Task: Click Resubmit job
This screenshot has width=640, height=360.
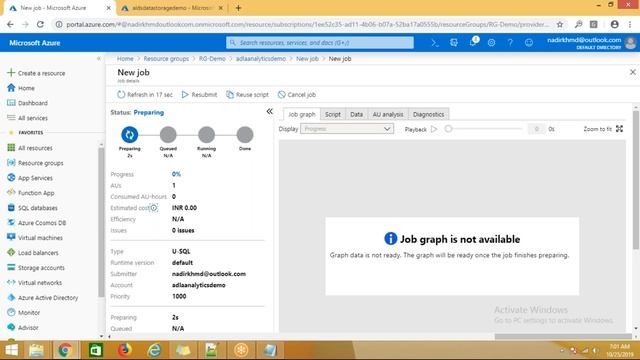Action: (x=200, y=95)
